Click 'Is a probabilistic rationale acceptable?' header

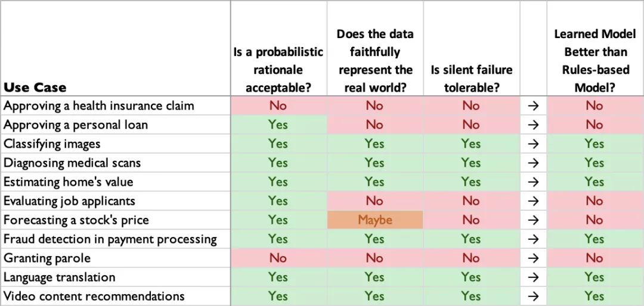(x=278, y=70)
